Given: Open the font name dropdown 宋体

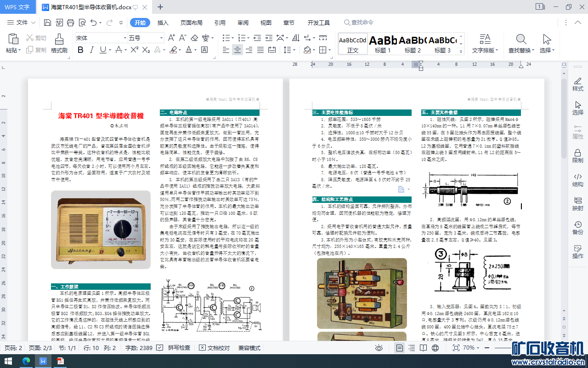Looking at the screenshot, I should [125, 38].
